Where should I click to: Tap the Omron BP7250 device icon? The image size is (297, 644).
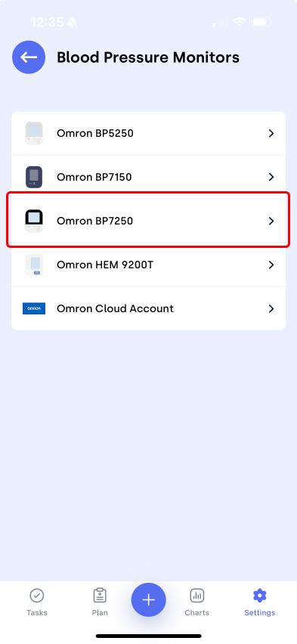coord(34,221)
